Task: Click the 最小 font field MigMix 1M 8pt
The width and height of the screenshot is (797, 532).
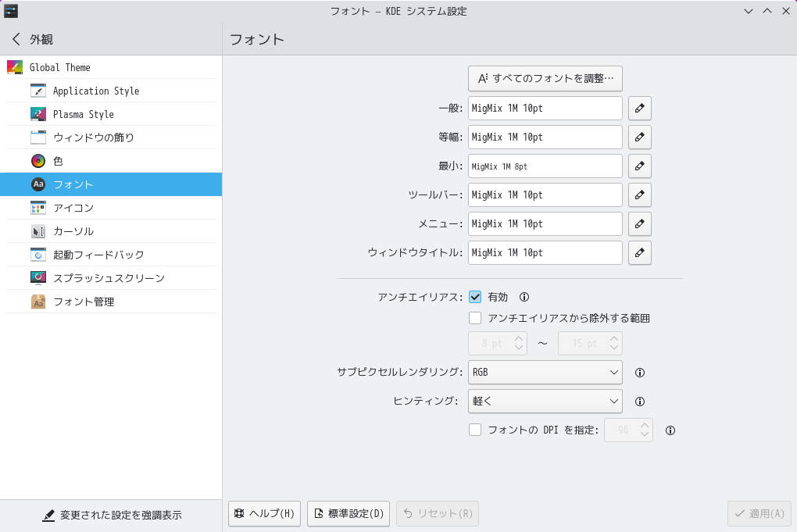Action: click(545, 166)
